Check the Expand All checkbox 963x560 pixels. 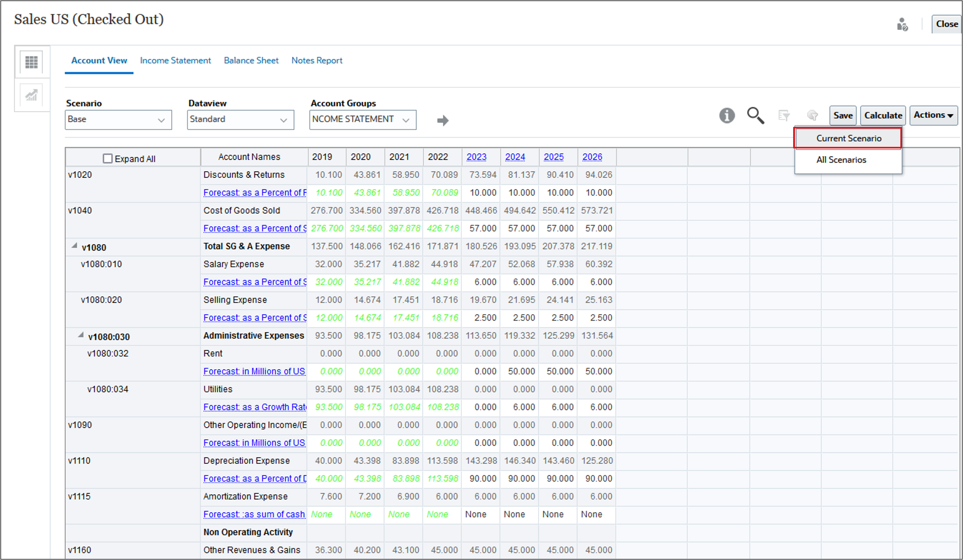point(108,159)
